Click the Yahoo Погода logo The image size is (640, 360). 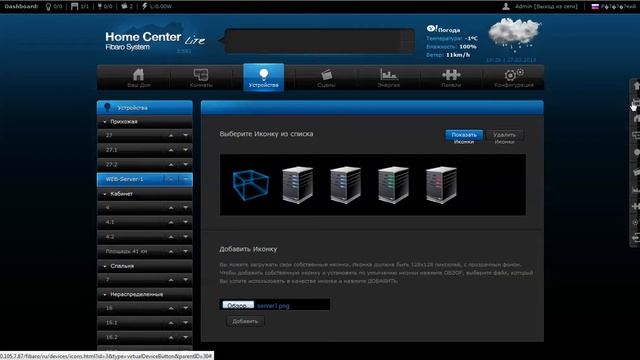coord(443,29)
